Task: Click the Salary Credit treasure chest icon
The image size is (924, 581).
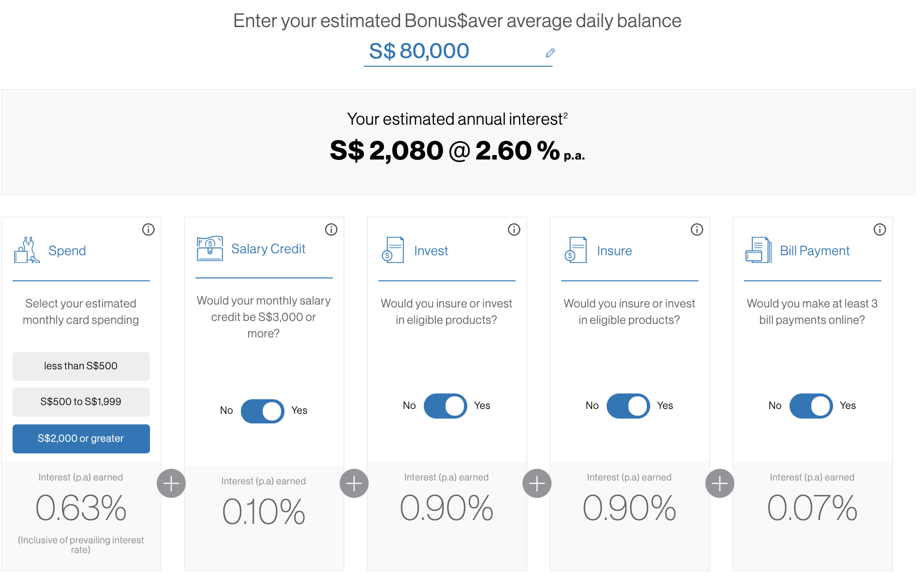Action: (209, 248)
